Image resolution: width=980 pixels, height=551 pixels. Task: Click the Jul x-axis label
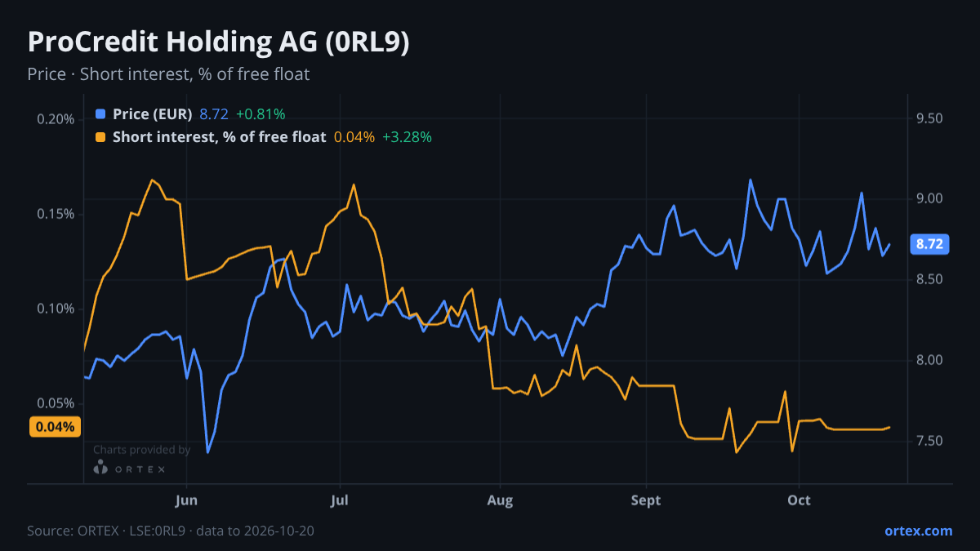[340, 500]
